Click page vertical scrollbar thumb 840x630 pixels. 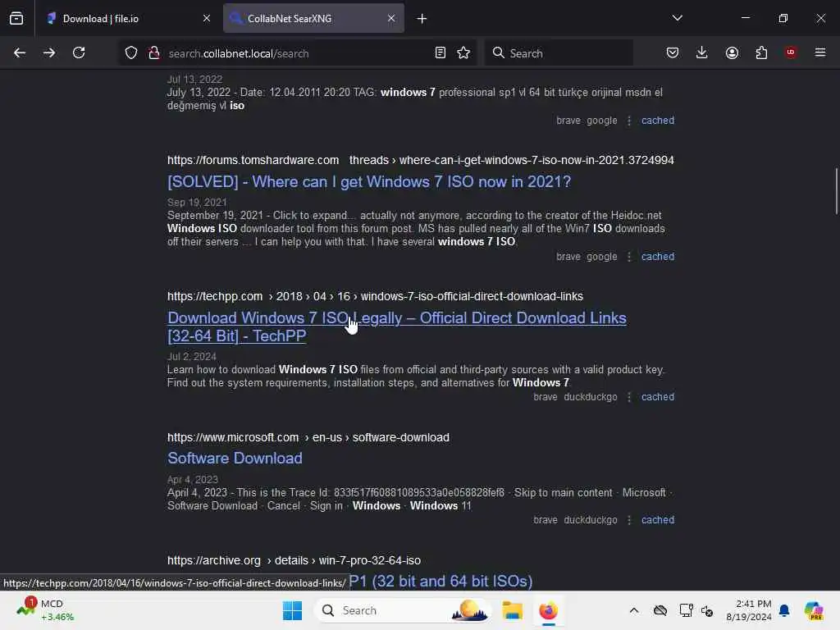point(836,191)
